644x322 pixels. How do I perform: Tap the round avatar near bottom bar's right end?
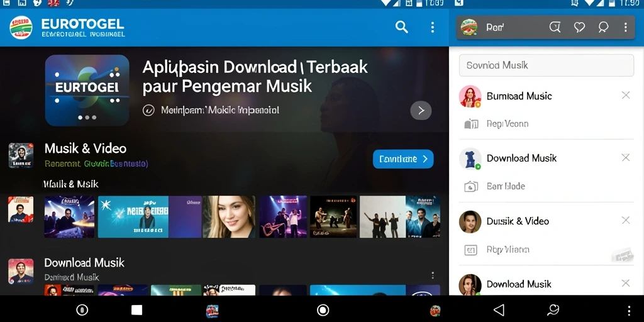(x=435, y=311)
